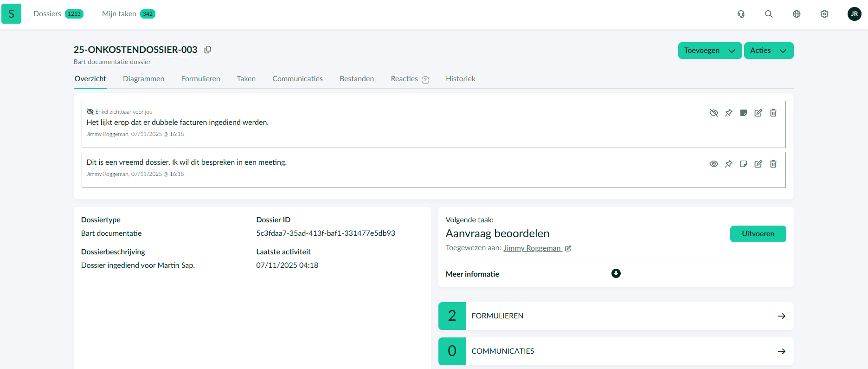Switch to the Diagrammen tab
868x369 pixels.
coord(143,79)
